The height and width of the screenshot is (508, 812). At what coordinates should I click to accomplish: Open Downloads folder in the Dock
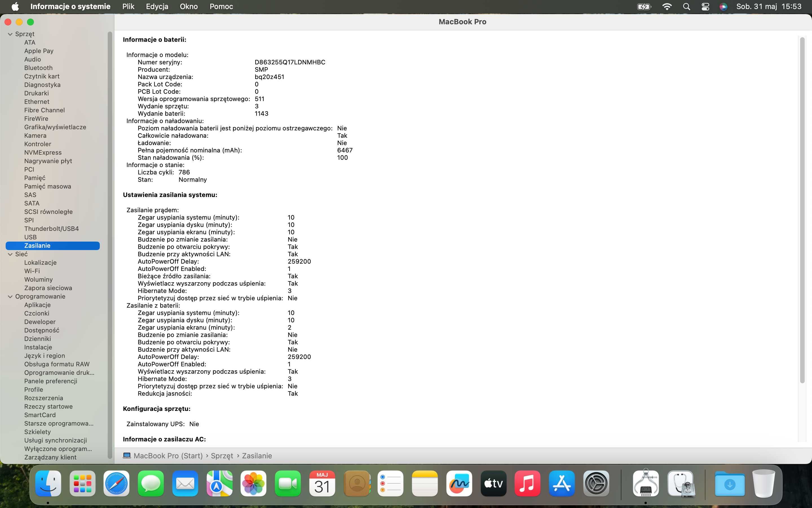729,483
